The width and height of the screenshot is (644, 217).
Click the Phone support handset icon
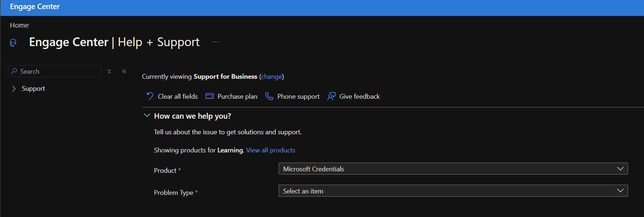click(269, 96)
